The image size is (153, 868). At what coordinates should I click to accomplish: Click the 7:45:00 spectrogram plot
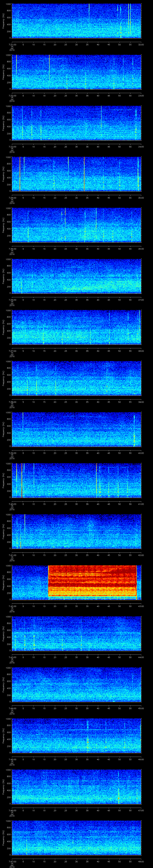[77, 736]
